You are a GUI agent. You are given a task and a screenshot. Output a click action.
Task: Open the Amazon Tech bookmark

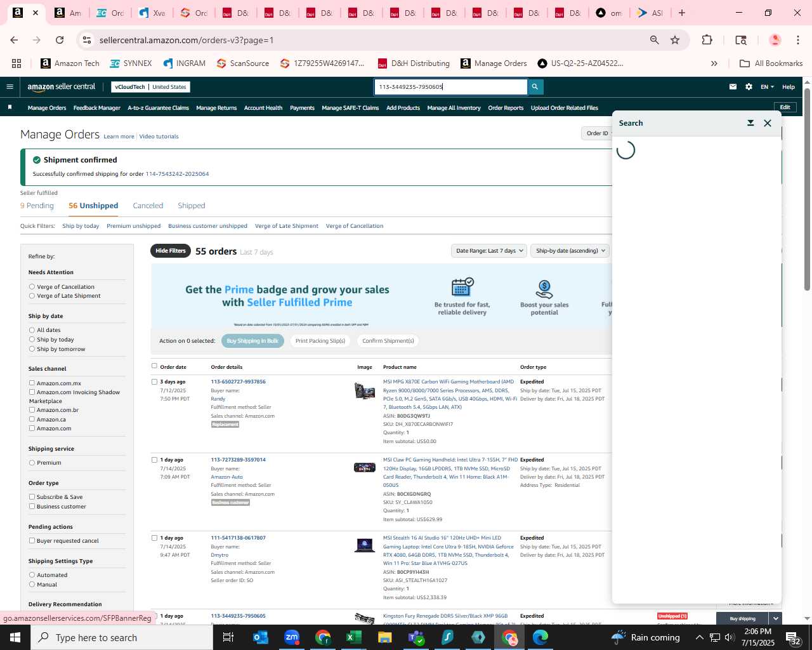(x=70, y=63)
